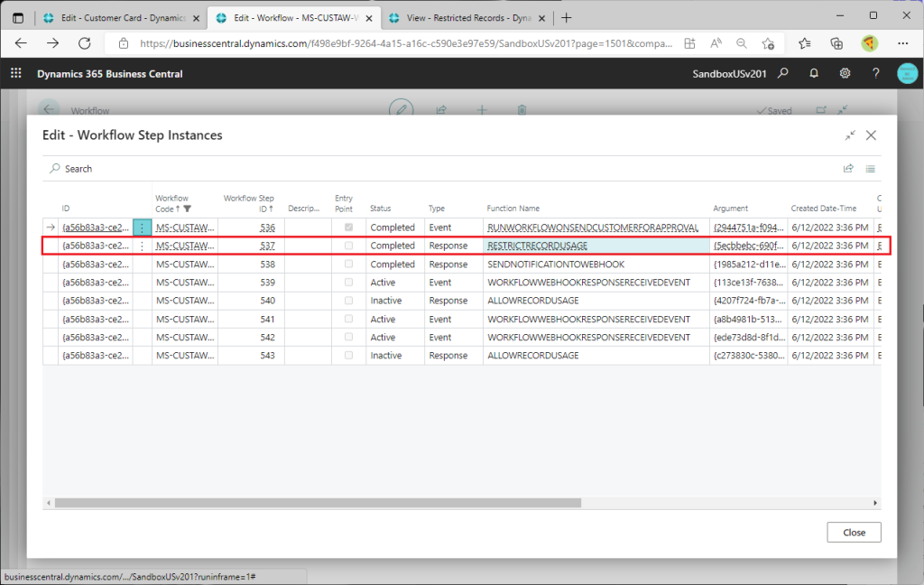Open a new browser tab

[x=567, y=18]
